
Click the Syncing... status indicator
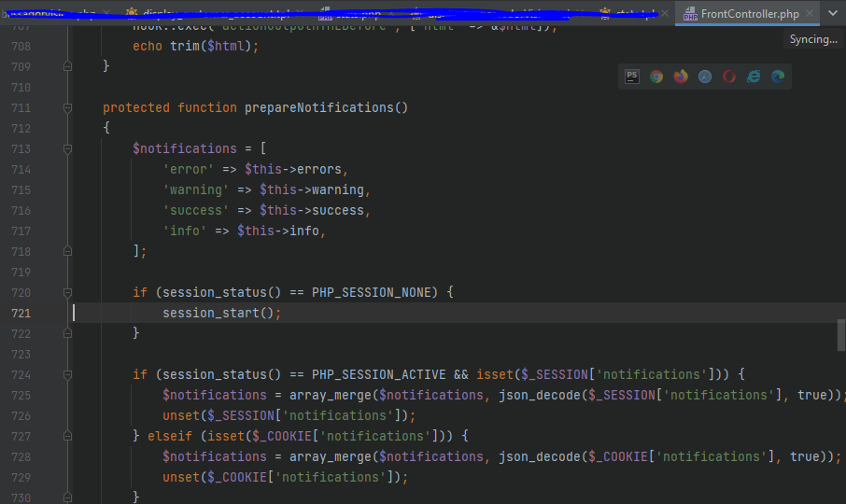[x=813, y=39]
